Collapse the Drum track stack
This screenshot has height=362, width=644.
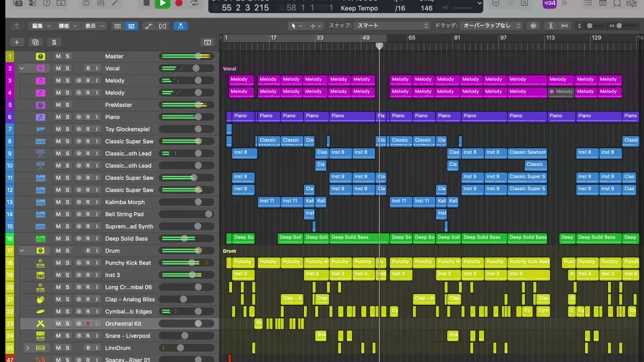[22, 251]
